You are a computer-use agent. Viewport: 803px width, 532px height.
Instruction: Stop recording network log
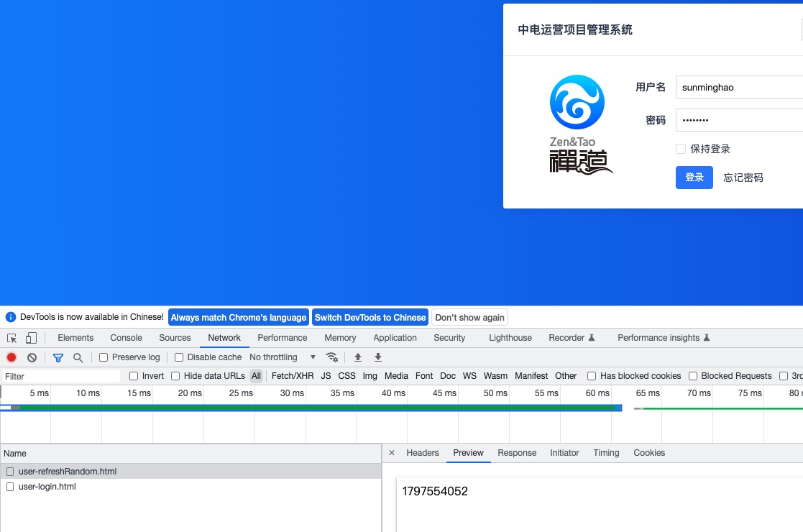pyautogui.click(x=12, y=357)
